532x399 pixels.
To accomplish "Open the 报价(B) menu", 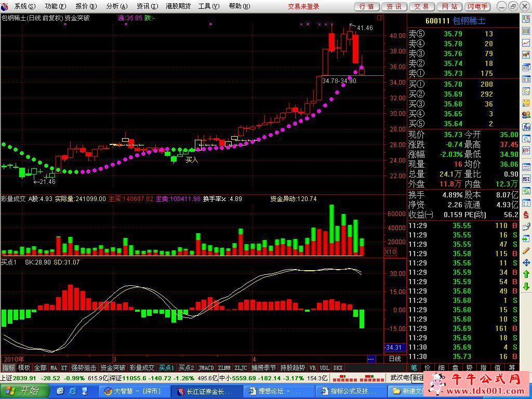I will (x=86, y=6).
